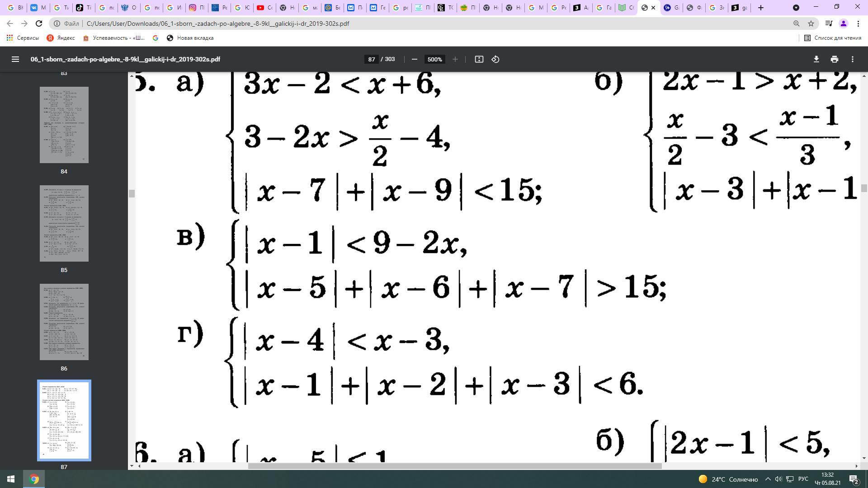Open the Новая вкладка bookmark
Image resolution: width=868 pixels, height=488 pixels.
click(190, 38)
